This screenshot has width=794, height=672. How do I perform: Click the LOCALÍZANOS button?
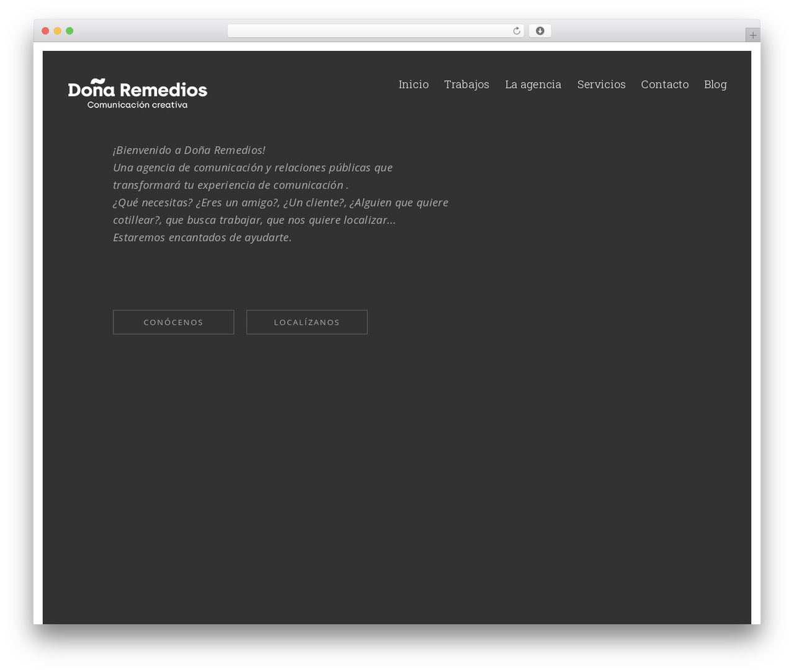pyautogui.click(x=307, y=322)
